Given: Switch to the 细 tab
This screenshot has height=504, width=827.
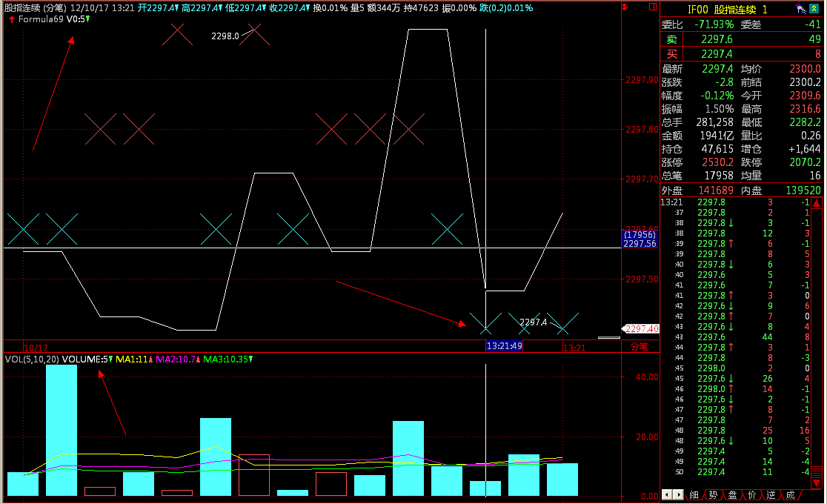Looking at the screenshot, I should (694, 494).
